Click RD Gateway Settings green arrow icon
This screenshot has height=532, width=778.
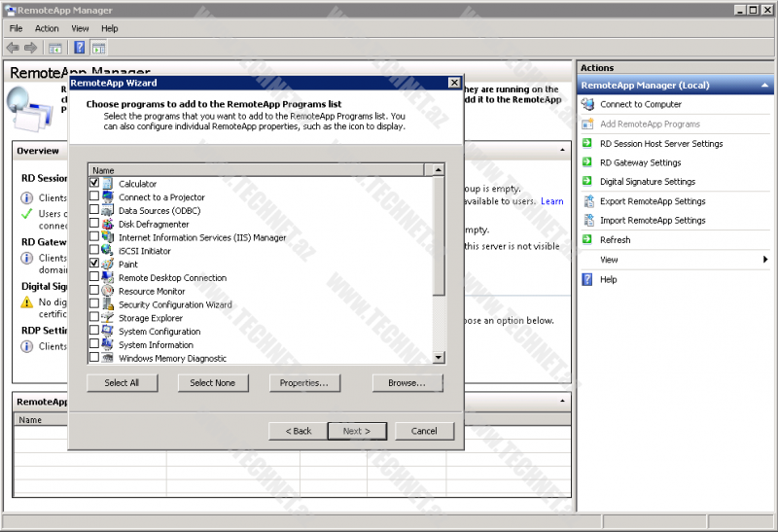(x=587, y=162)
